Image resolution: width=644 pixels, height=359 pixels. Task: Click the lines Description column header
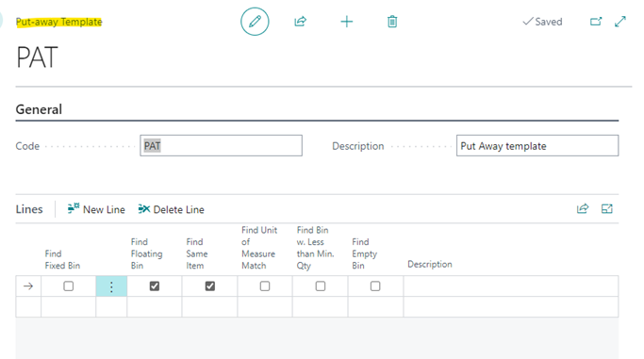(x=430, y=264)
